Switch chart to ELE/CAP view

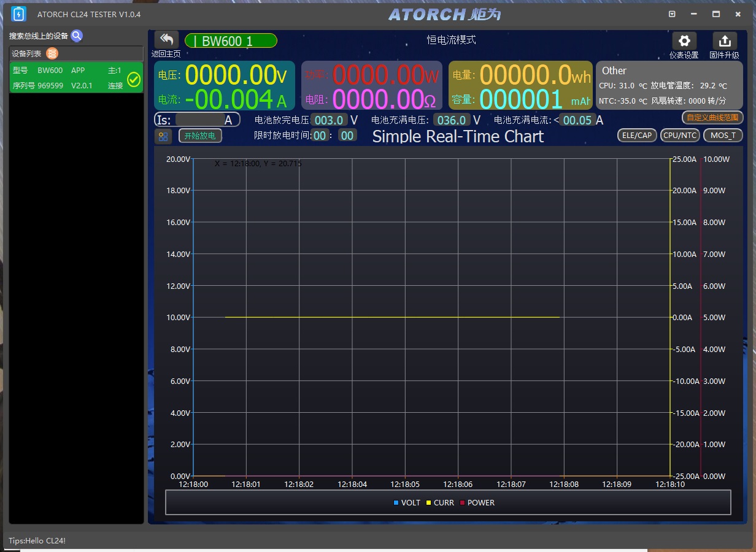[x=637, y=136]
